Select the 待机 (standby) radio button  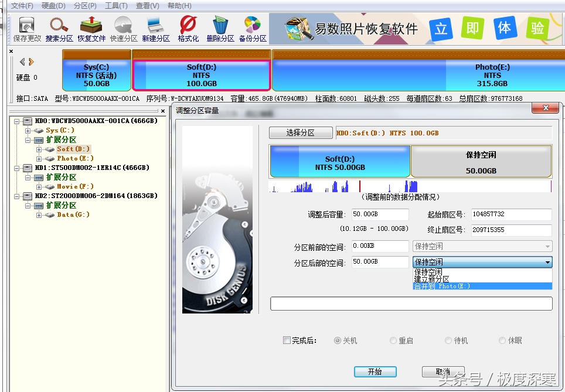click(x=448, y=340)
